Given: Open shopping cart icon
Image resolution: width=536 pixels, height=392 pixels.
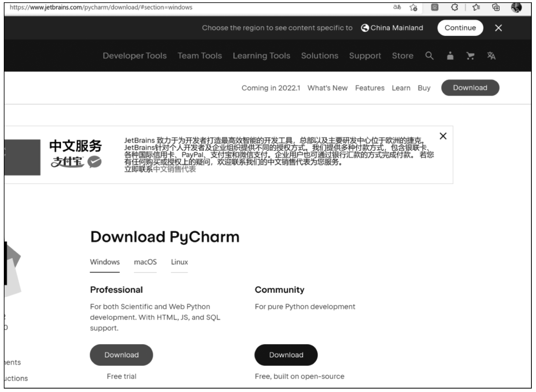Looking at the screenshot, I should [x=470, y=56].
